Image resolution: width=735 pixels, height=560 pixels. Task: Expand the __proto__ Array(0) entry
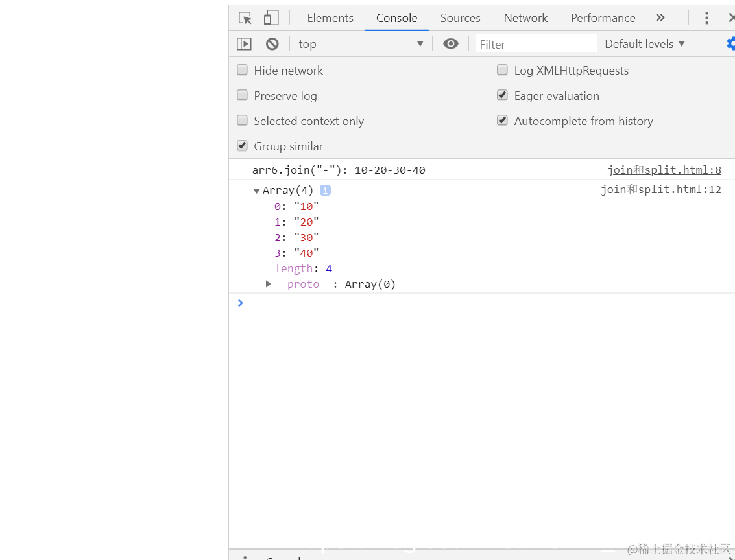pos(268,284)
